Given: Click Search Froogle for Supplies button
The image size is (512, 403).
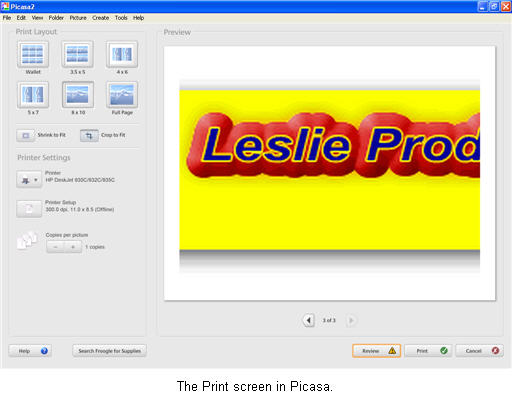Looking at the screenshot, I should [x=109, y=351].
